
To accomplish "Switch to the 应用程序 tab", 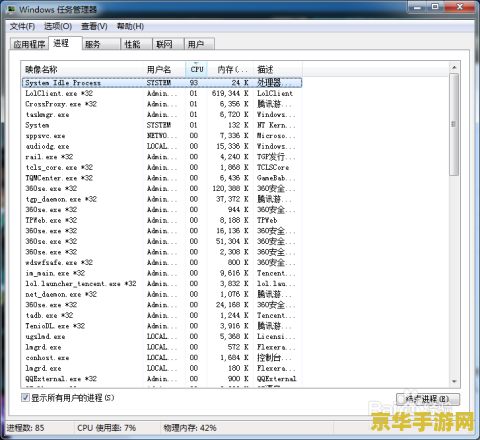I will click(x=29, y=44).
